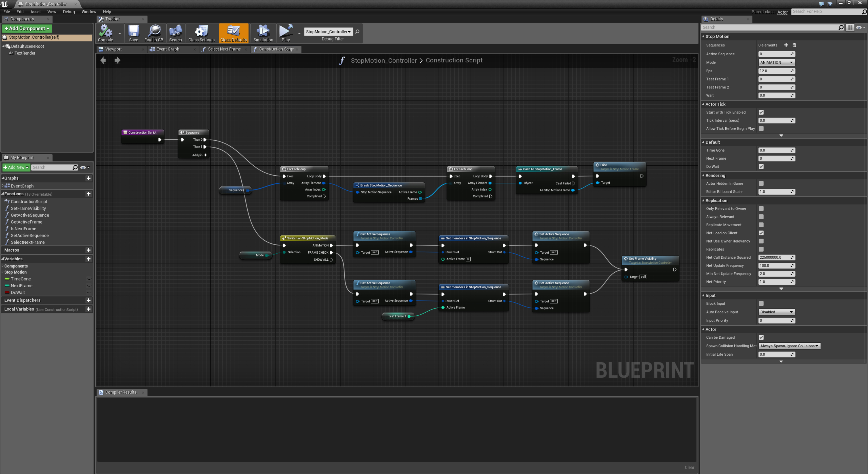Open the Debug Filter StopMotion_Controller dropdown

click(x=328, y=32)
